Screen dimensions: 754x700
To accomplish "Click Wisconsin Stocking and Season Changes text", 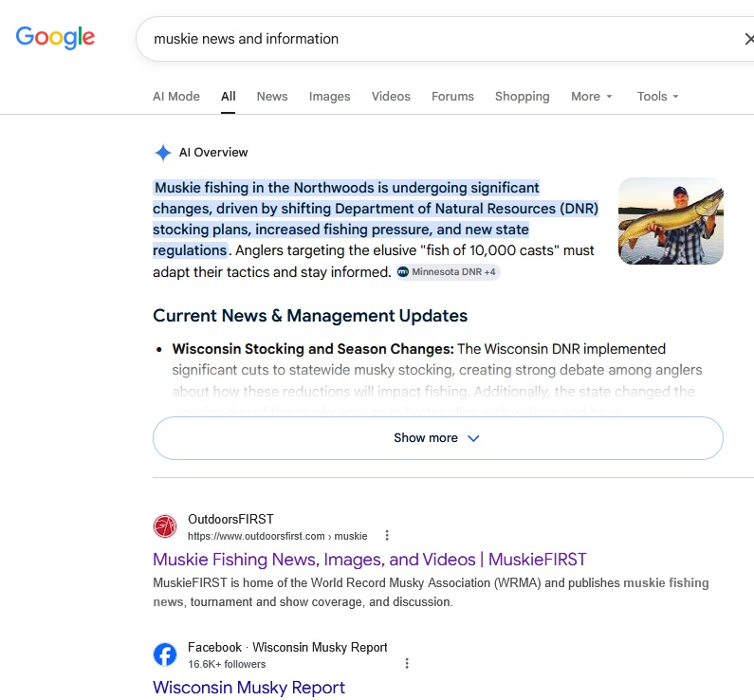I will tap(313, 349).
